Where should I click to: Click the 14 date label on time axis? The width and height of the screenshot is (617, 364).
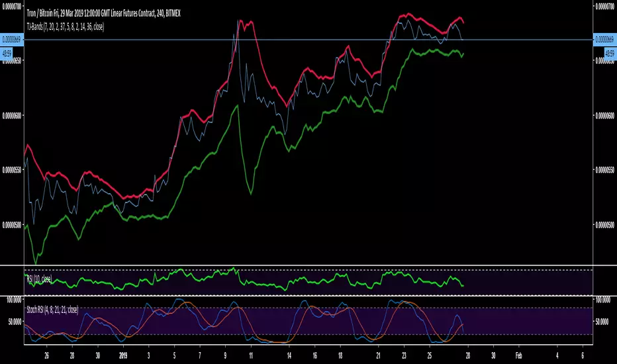point(289,355)
